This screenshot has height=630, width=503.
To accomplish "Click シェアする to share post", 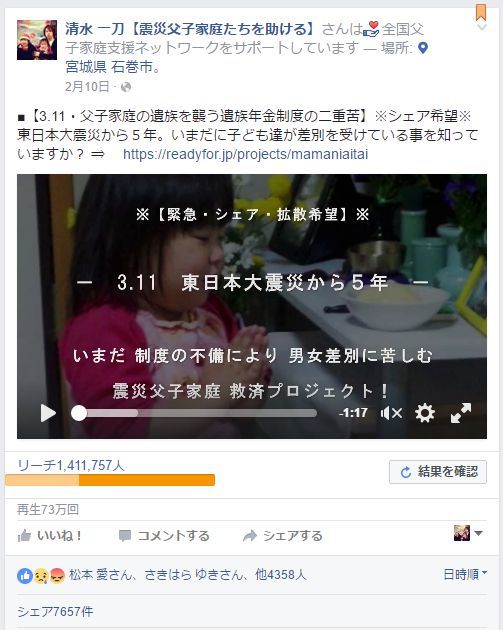I will click(283, 536).
